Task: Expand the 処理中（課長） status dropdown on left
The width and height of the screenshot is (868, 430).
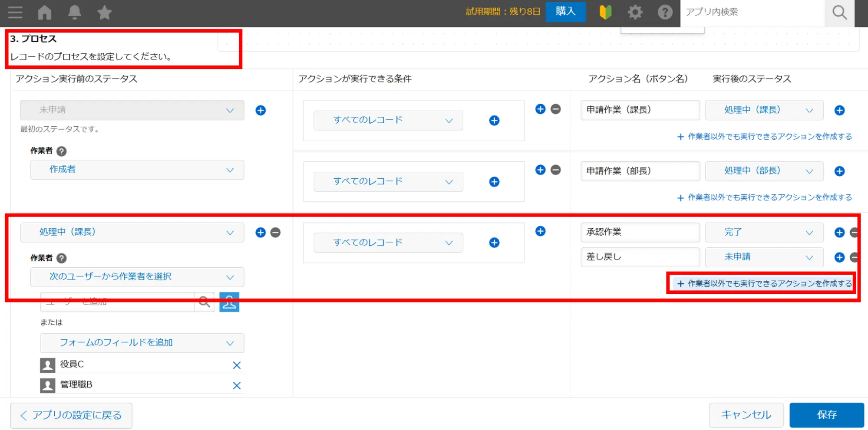Action: 132,232
